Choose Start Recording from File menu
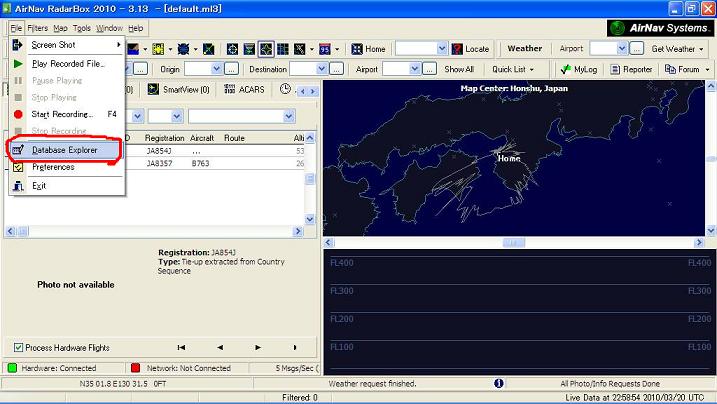Image resolution: width=717 pixels, height=404 pixels. (x=66, y=114)
